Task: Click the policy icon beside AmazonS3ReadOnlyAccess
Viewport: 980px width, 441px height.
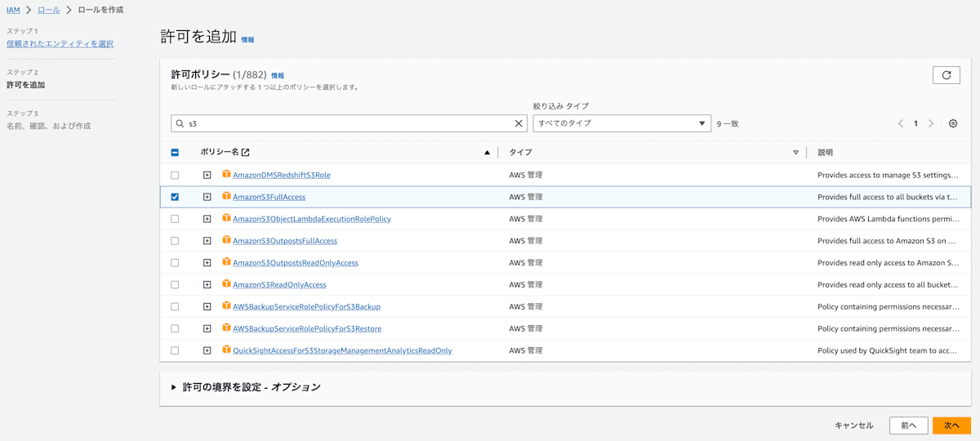Action: pos(226,283)
